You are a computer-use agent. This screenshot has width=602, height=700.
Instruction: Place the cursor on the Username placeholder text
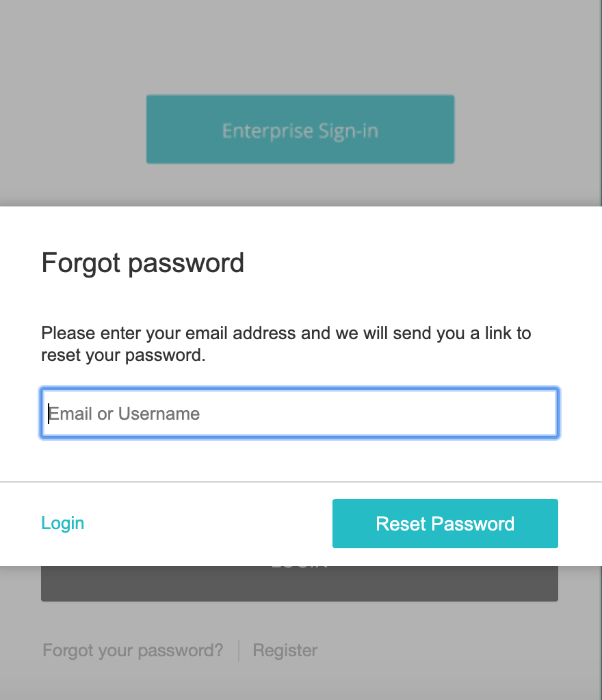(159, 414)
